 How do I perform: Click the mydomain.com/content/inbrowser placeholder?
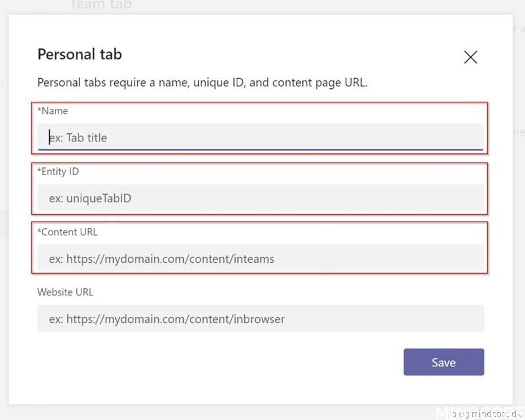(167, 319)
